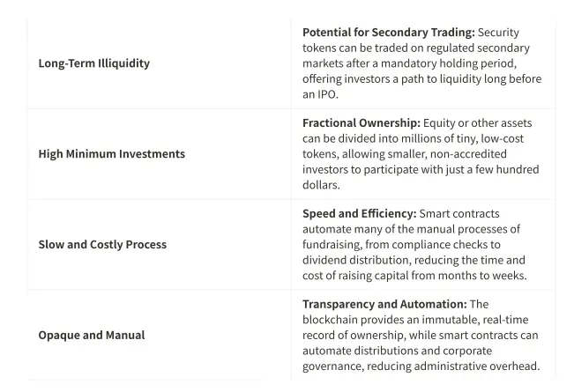Click the Long-Term Illiquidity row label
Viewport: 574px width, 392px height.
[x=94, y=63]
